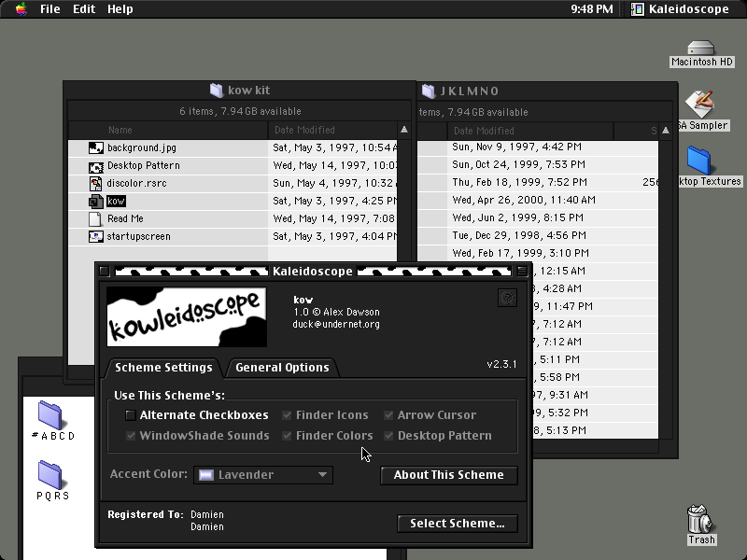Select the Textures folder on the desktop

(698, 160)
